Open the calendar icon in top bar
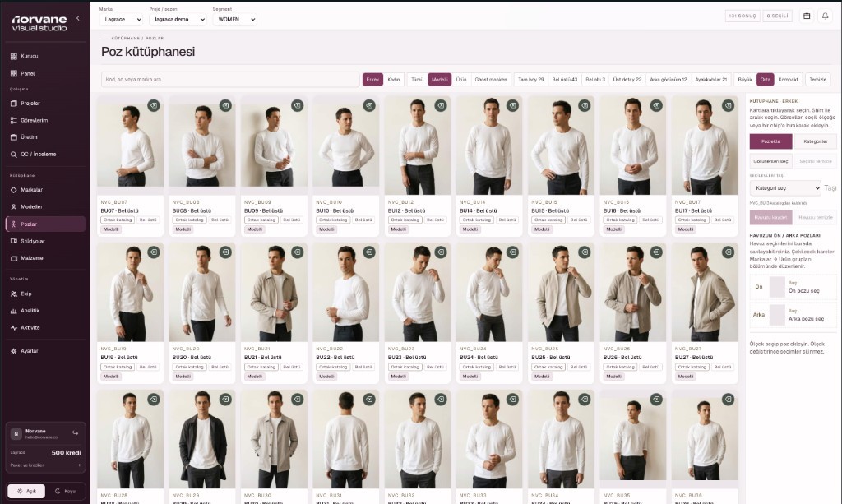 point(806,16)
